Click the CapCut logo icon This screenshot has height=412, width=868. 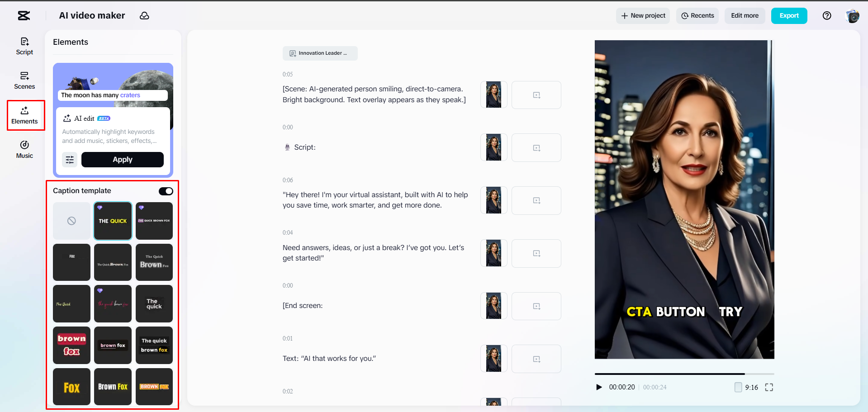point(23,15)
